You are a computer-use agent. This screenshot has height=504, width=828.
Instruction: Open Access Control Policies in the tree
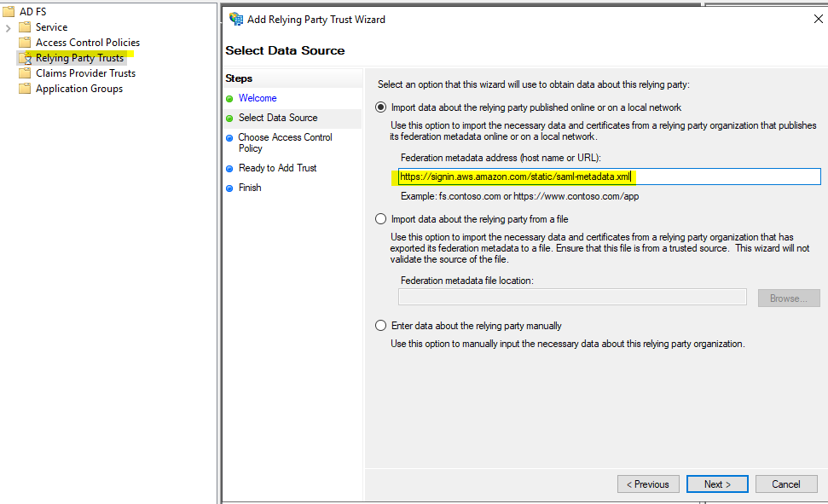88,43
